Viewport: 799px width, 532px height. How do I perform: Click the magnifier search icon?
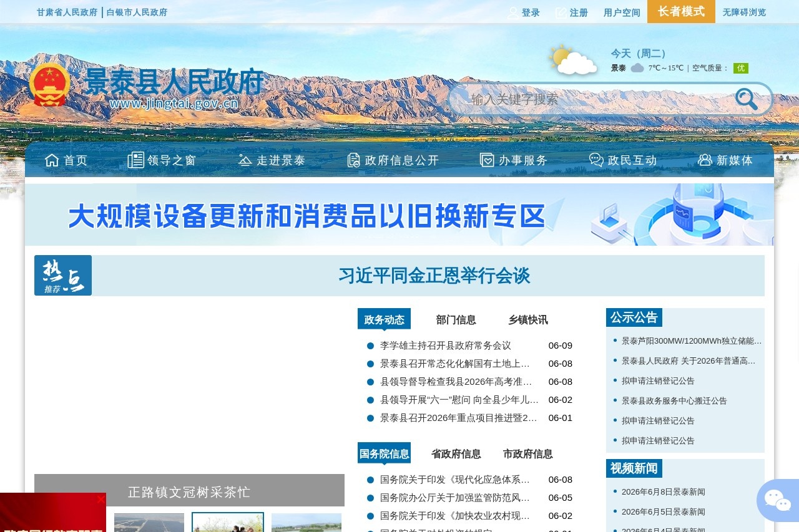(x=746, y=99)
